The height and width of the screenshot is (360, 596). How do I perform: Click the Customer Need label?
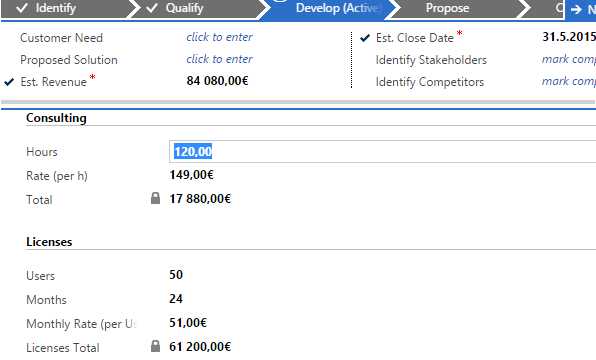click(x=61, y=38)
